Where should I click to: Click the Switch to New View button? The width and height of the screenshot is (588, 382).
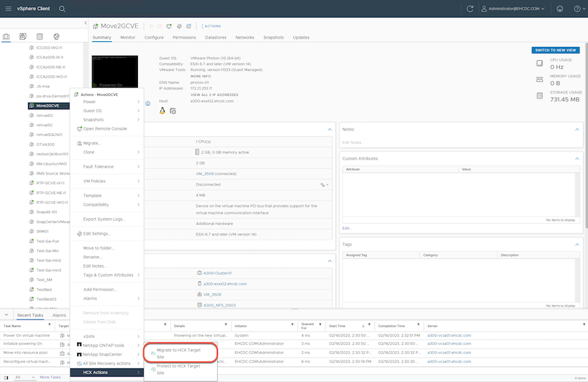pos(556,50)
